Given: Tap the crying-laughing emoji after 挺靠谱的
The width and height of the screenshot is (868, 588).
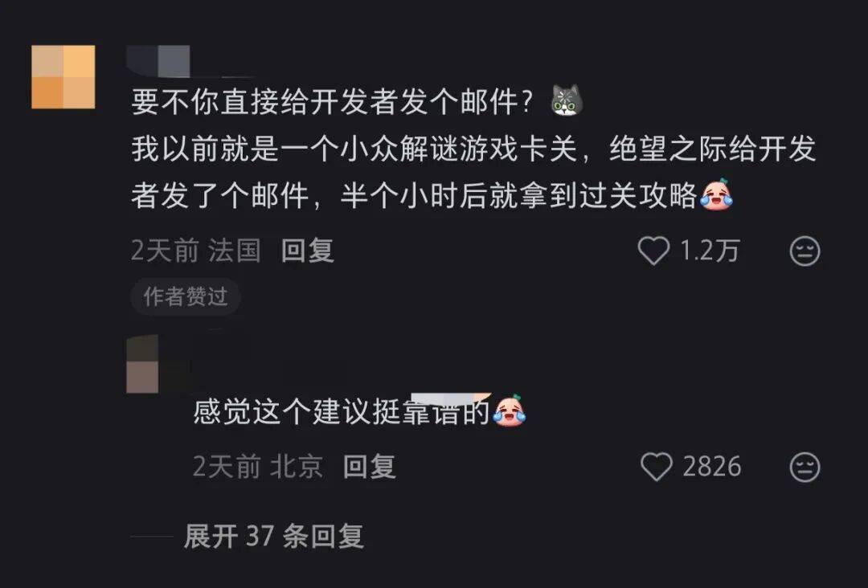Looking at the screenshot, I should click(510, 411).
